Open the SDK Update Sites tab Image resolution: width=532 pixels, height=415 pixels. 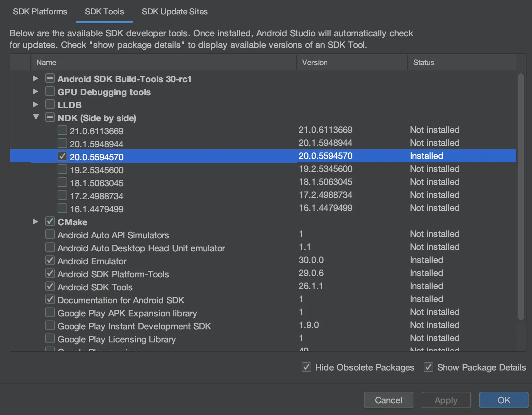tap(174, 12)
